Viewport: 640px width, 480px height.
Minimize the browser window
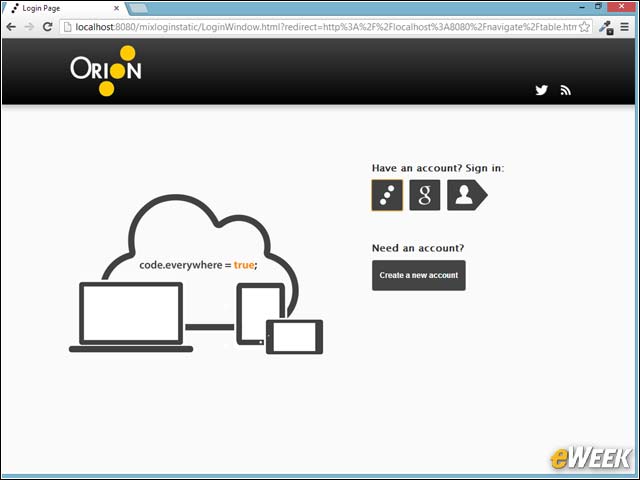point(582,7)
